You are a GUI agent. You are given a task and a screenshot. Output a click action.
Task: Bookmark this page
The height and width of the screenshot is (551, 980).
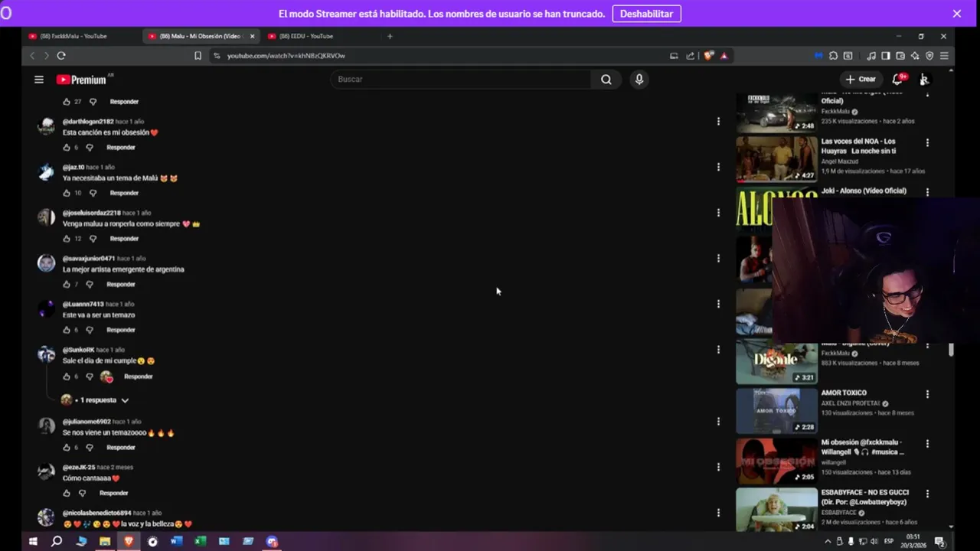click(198, 56)
